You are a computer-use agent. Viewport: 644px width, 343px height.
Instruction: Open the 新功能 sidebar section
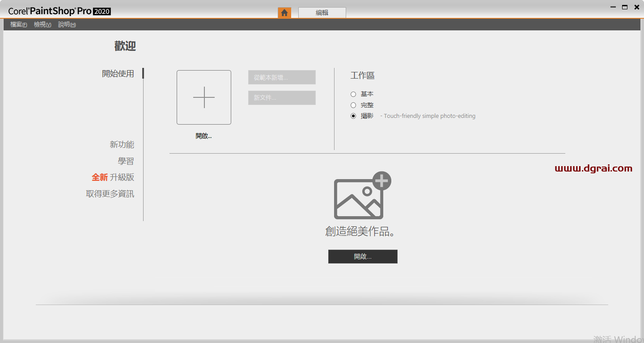coord(122,145)
